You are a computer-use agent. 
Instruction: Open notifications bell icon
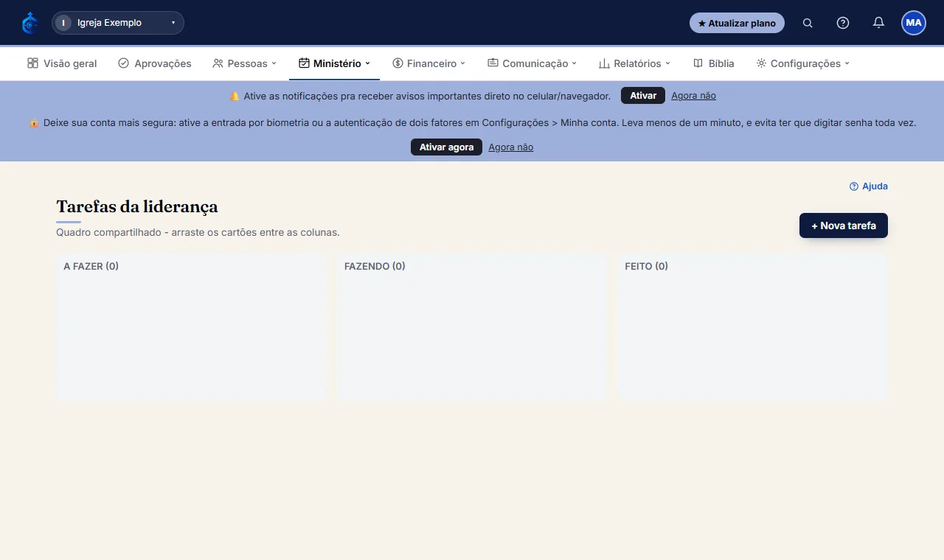click(878, 23)
